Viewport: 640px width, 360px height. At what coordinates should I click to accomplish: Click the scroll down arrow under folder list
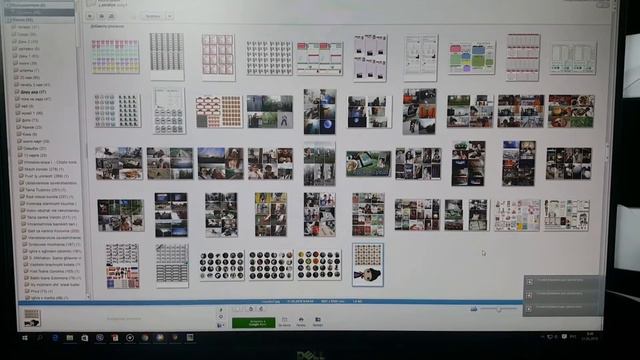pyautogui.click(x=88, y=297)
